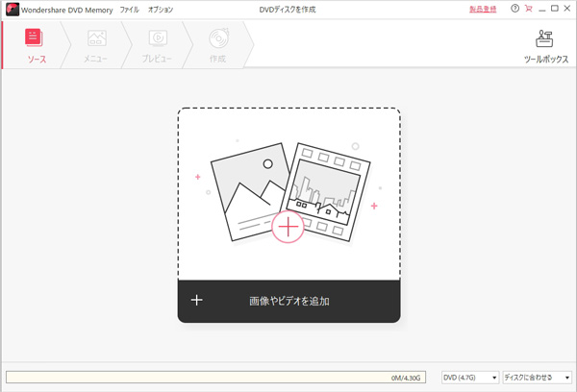Click the 製品登録 registration link
Image resolution: width=577 pixels, height=392 pixels.
coord(483,9)
